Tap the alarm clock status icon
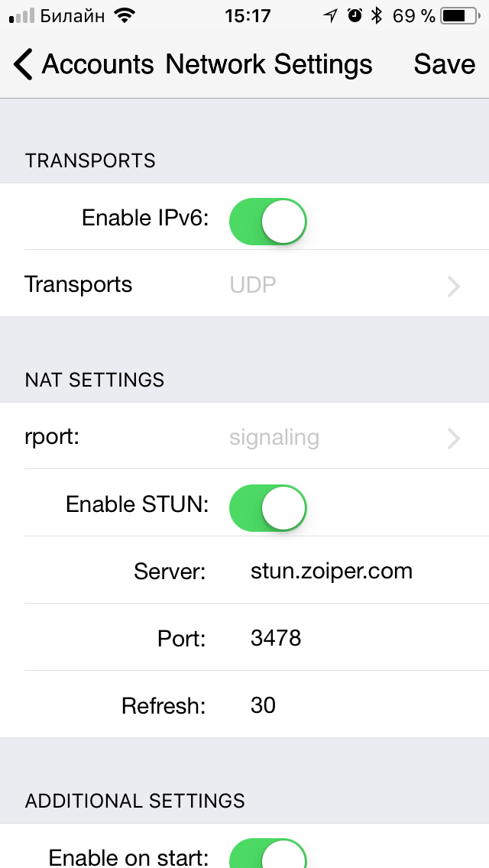 coord(355,16)
